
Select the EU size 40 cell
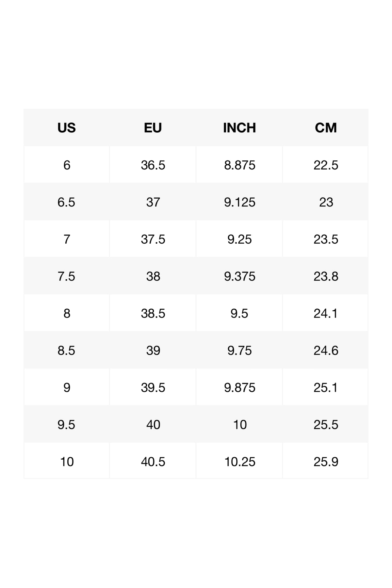153,425
